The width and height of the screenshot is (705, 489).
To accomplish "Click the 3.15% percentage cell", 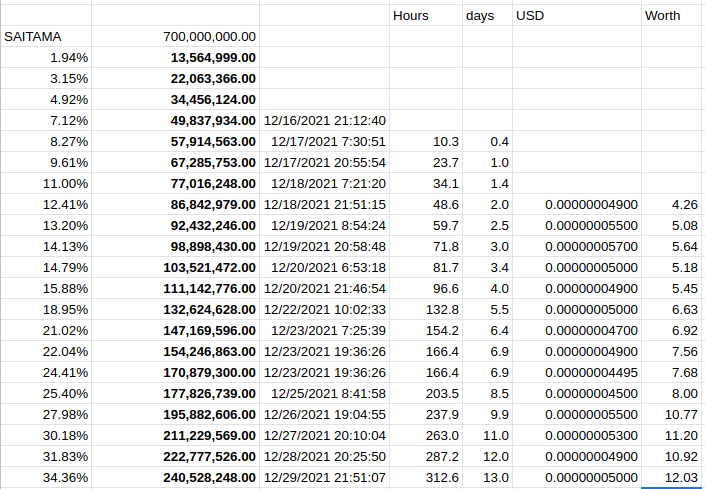I will [x=46, y=79].
